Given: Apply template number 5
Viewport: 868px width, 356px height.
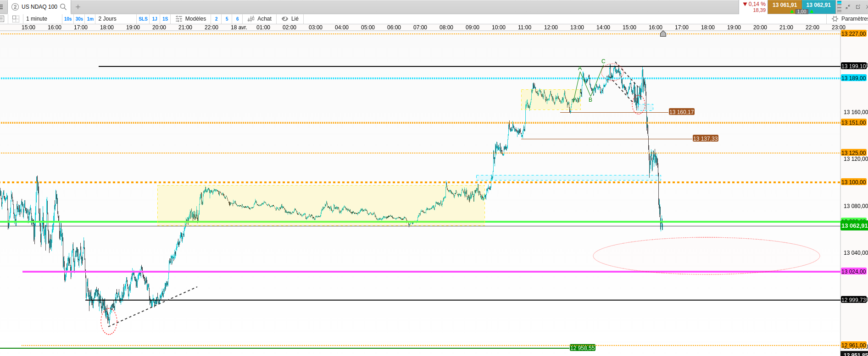Looking at the screenshot, I should 227,19.
